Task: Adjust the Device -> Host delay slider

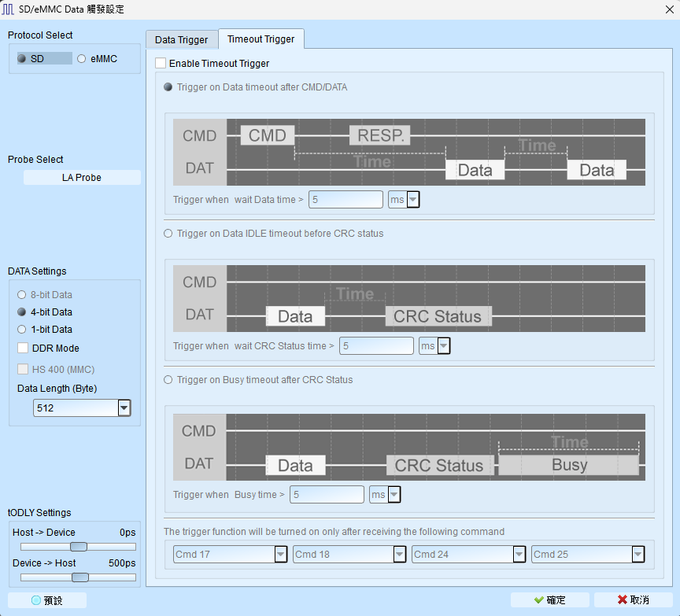Action: 79,577
